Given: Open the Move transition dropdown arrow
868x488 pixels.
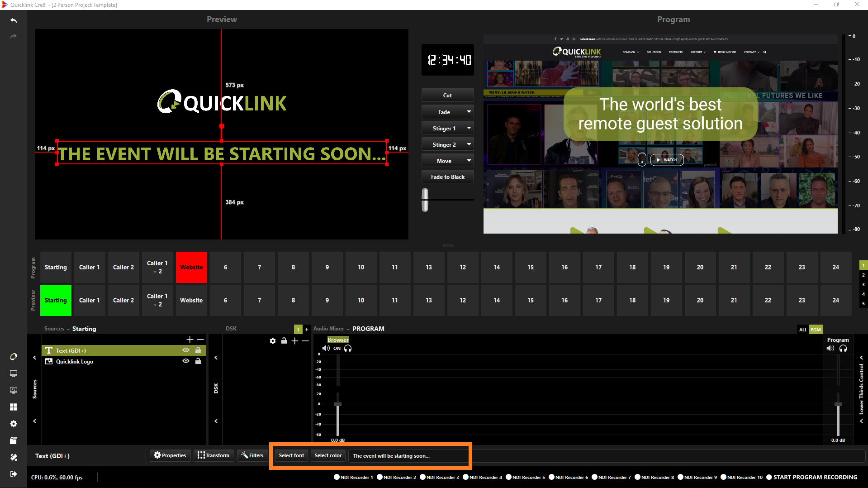Looking at the screenshot, I should (x=469, y=161).
